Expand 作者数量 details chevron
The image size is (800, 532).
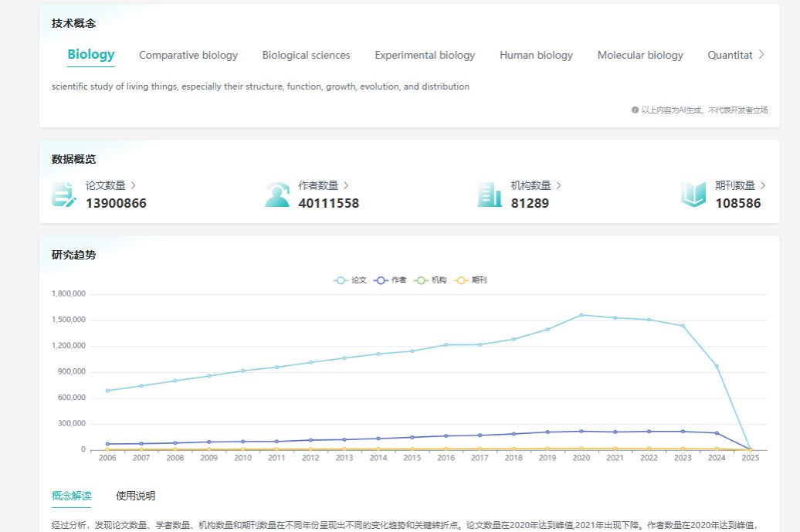[x=346, y=185]
